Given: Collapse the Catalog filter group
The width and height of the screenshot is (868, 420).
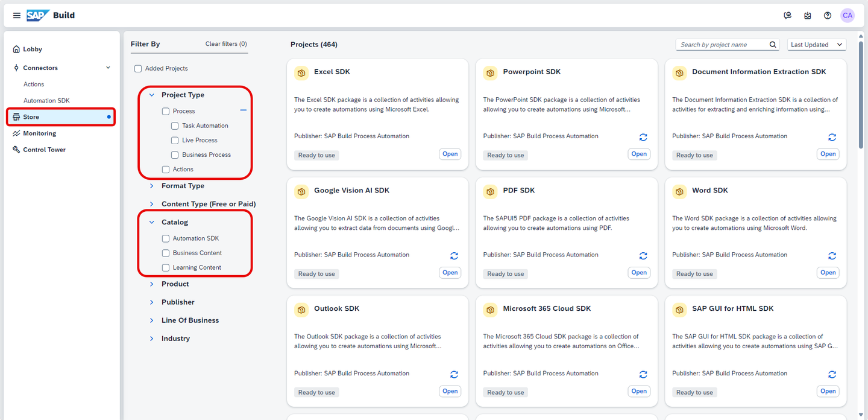Looking at the screenshot, I should 152,223.
